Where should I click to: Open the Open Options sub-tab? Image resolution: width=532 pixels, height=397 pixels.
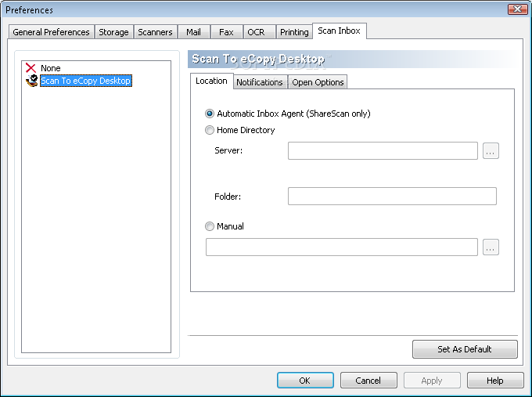coord(318,82)
